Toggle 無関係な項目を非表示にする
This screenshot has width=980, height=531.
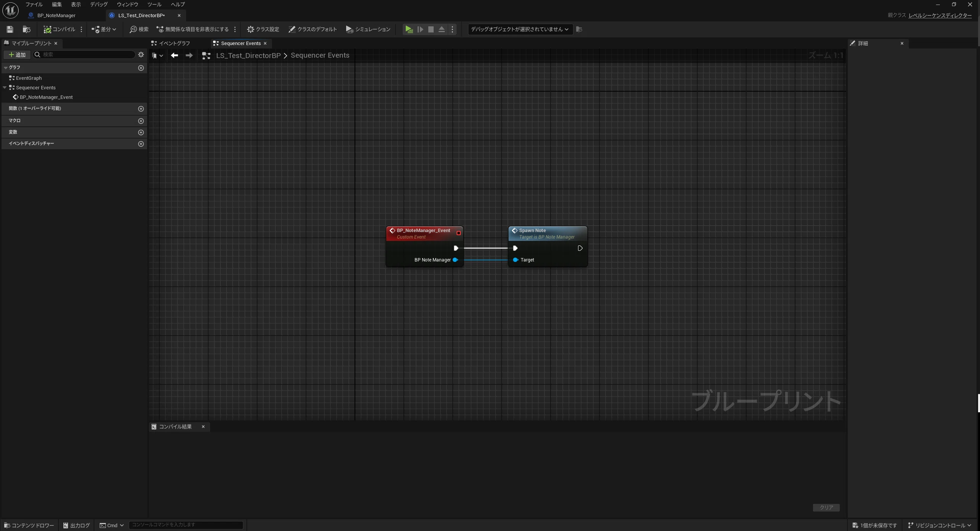click(x=193, y=29)
